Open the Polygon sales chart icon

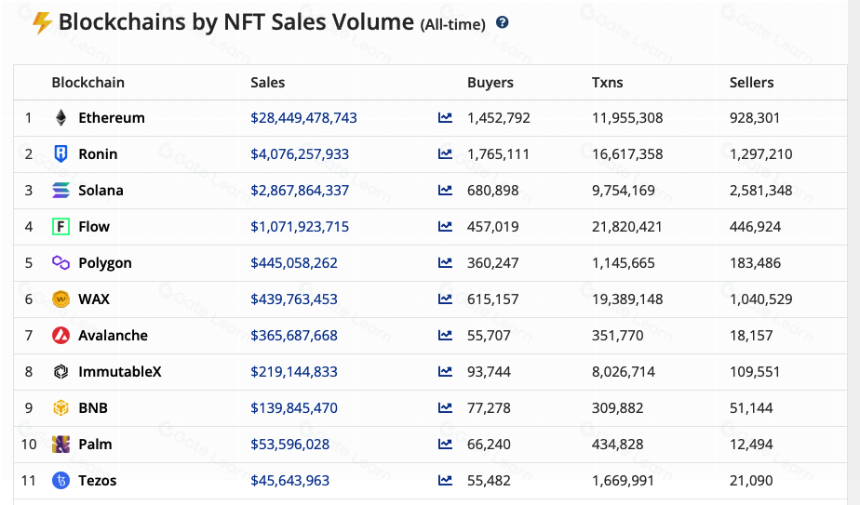[x=445, y=262]
